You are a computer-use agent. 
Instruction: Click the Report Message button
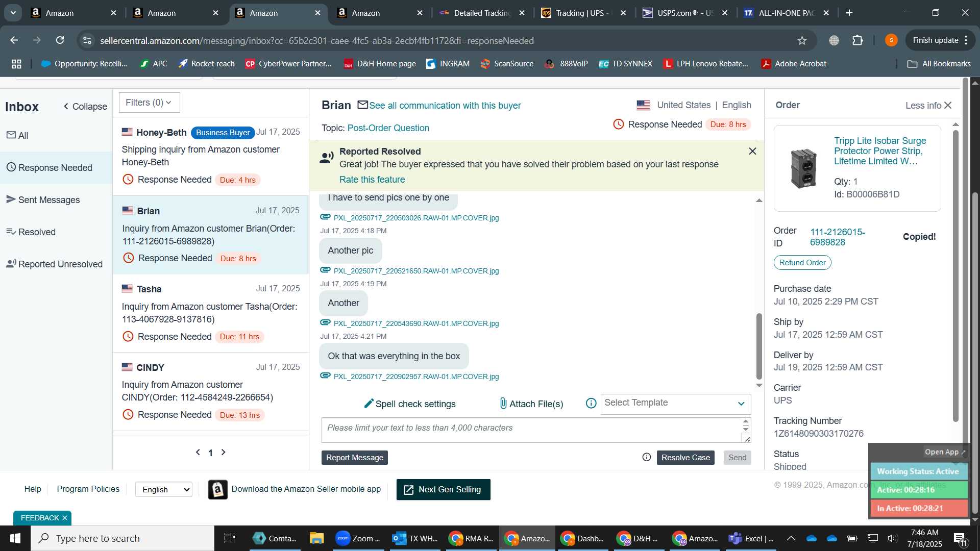pos(354,457)
